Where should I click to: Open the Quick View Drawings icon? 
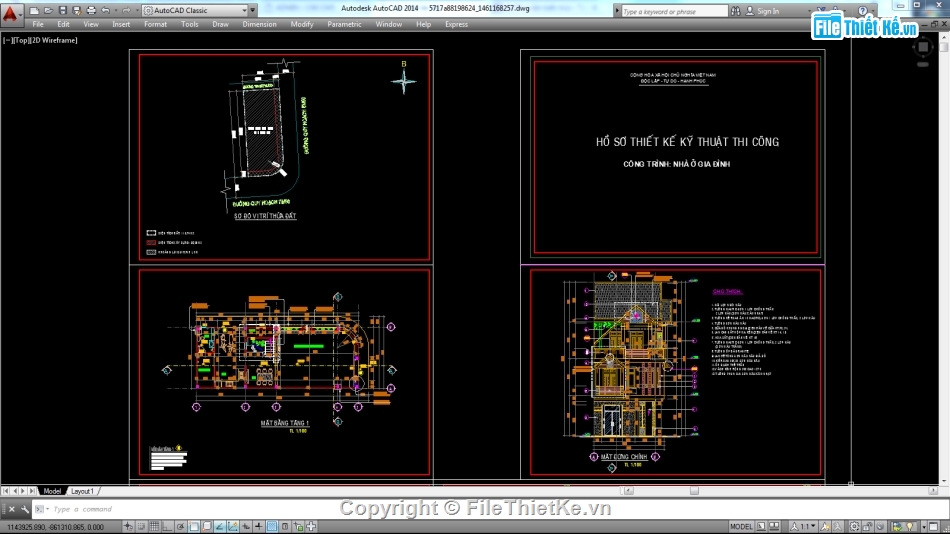pyautogui.click(x=774, y=527)
